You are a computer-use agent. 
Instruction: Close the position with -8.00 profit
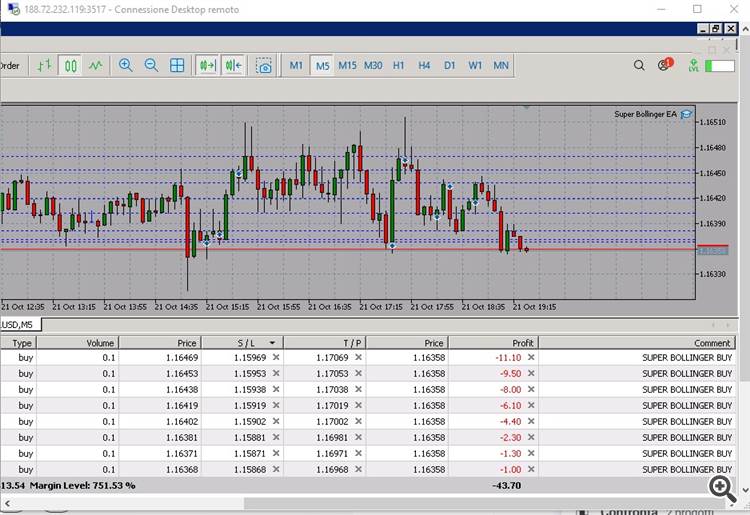531,389
